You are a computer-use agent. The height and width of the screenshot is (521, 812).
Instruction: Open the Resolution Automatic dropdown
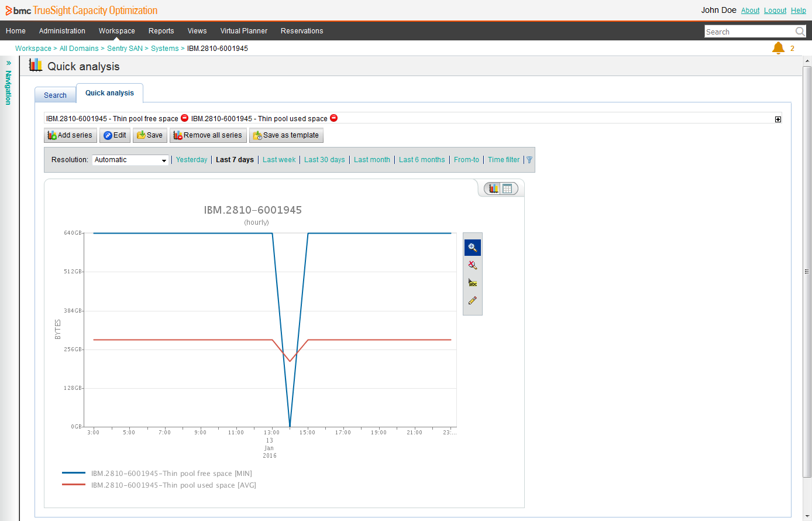pos(130,160)
